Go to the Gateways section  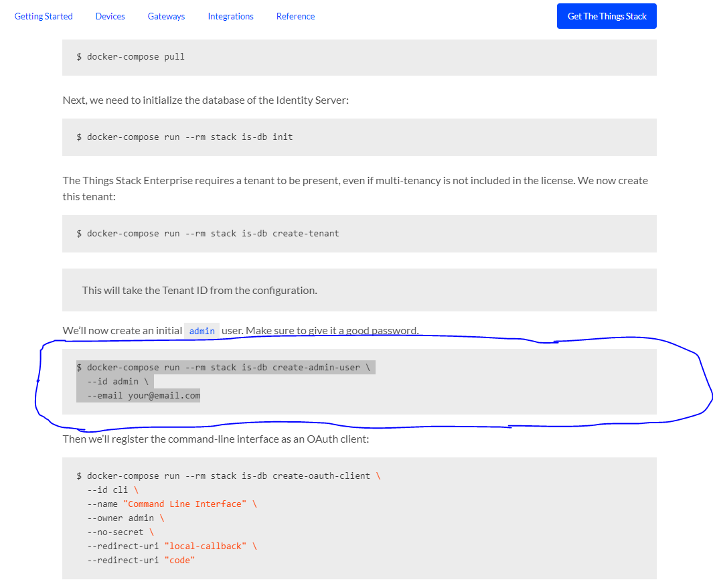pyautogui.click(x=167, y=16)
